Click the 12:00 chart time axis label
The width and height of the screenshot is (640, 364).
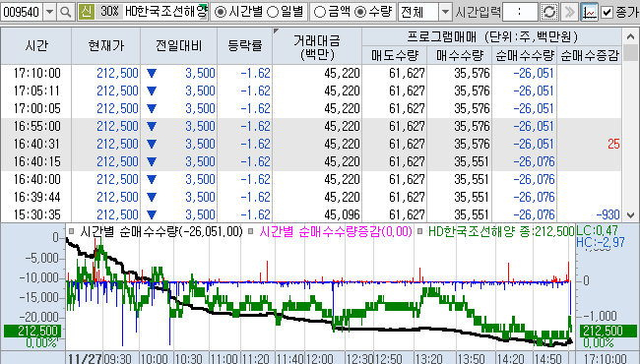pyautogui.click(x=320, y=359)
